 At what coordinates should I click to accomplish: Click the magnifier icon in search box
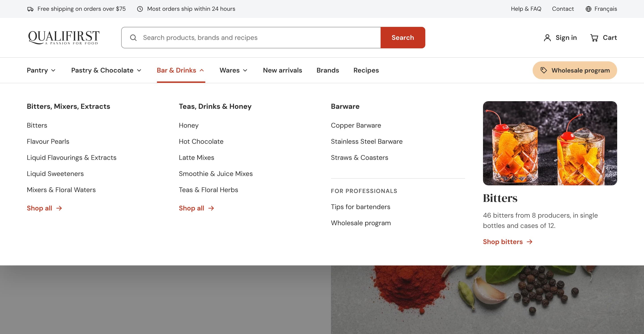pyautogui.click(x=133, y=38)
